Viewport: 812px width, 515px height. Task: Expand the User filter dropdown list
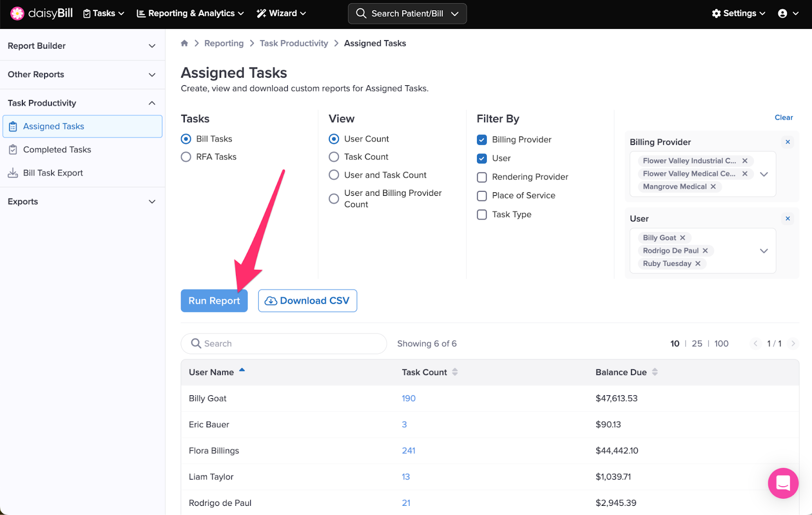coord(764,251)
